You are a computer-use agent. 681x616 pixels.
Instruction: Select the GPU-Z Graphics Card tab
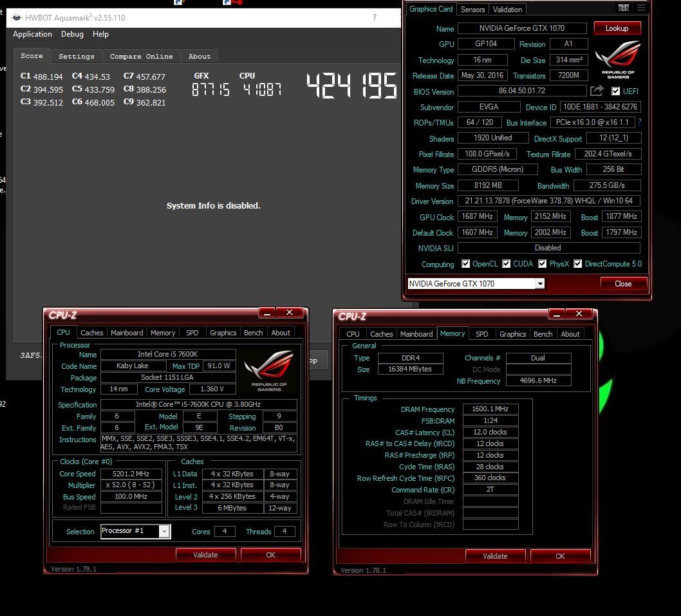tap(431, 8)
